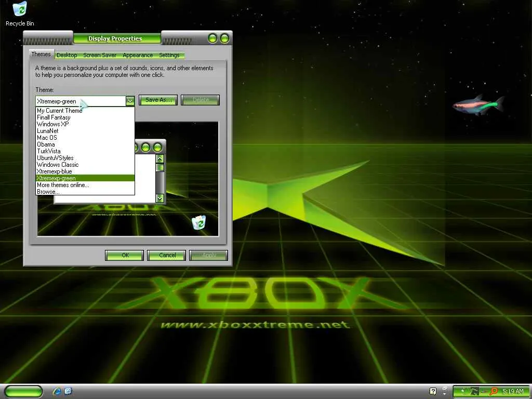This screenshot has height=399, width=532.
Task: Confirm with the OK button
Action: point(124,255)
